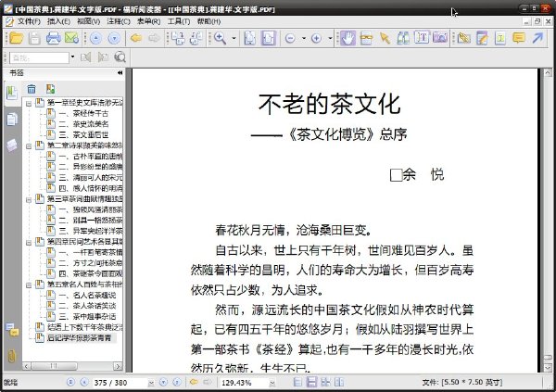Viewport: 556px width, 392px height.
Task: Click the highlighted Fit Width icon
Action: (269, 38)
